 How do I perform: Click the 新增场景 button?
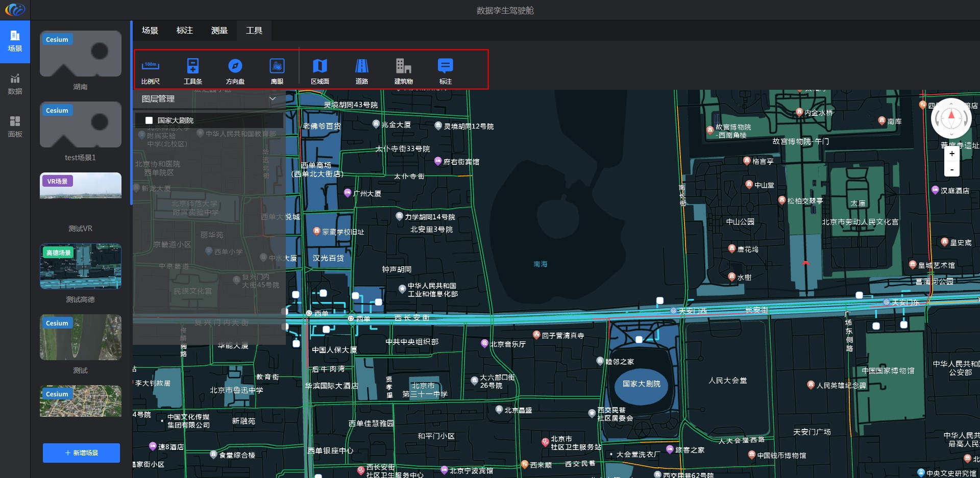[81, 452]
